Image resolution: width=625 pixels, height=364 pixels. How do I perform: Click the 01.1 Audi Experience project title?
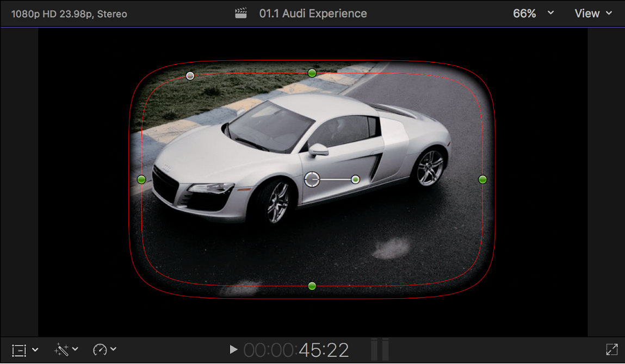point(314,13)
